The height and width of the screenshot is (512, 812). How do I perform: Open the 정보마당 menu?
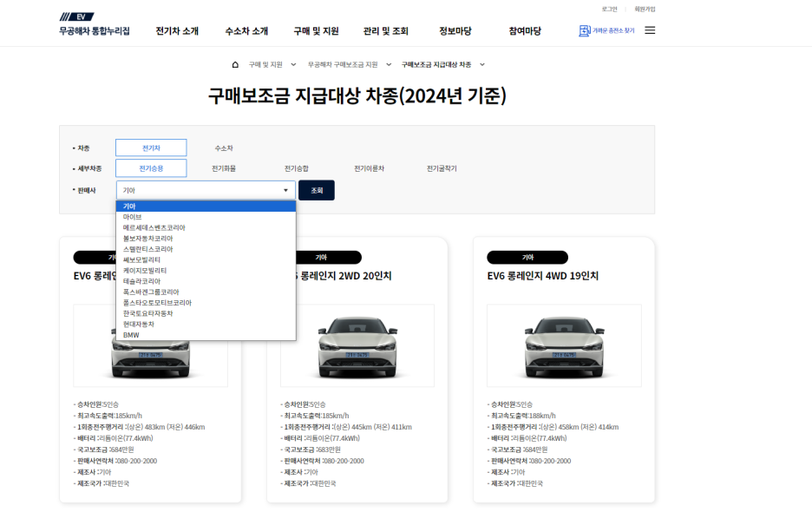(455, 31)
